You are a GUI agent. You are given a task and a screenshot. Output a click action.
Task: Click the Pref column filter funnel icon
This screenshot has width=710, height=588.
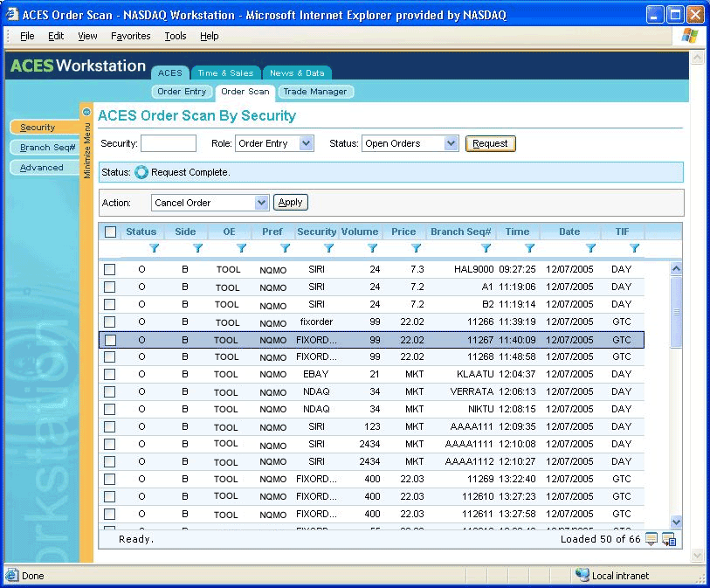[285, 248]
